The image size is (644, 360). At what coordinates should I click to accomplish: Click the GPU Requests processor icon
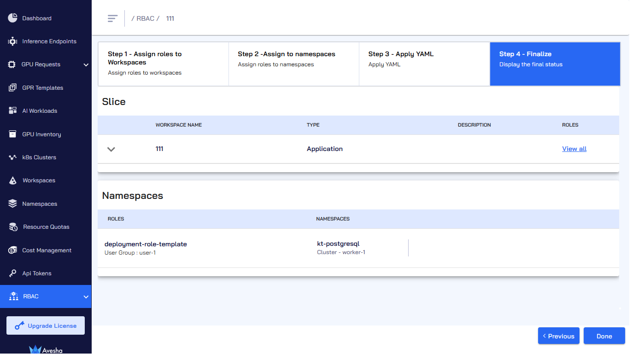click(x=12, y=64)
